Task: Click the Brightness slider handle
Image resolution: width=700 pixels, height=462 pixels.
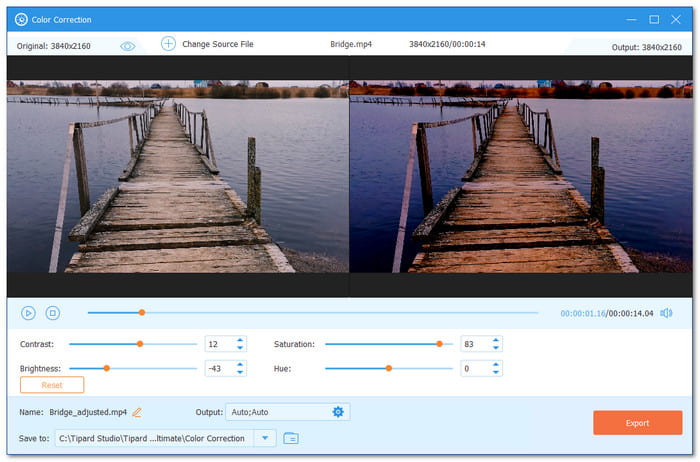Action: [x=106, y=368]
